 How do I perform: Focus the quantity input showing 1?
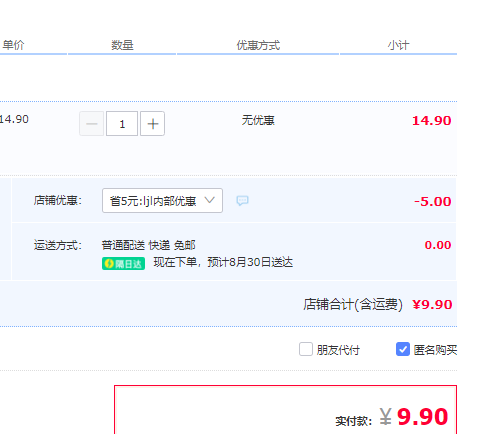pyautogui.click(x=122, y=124)
